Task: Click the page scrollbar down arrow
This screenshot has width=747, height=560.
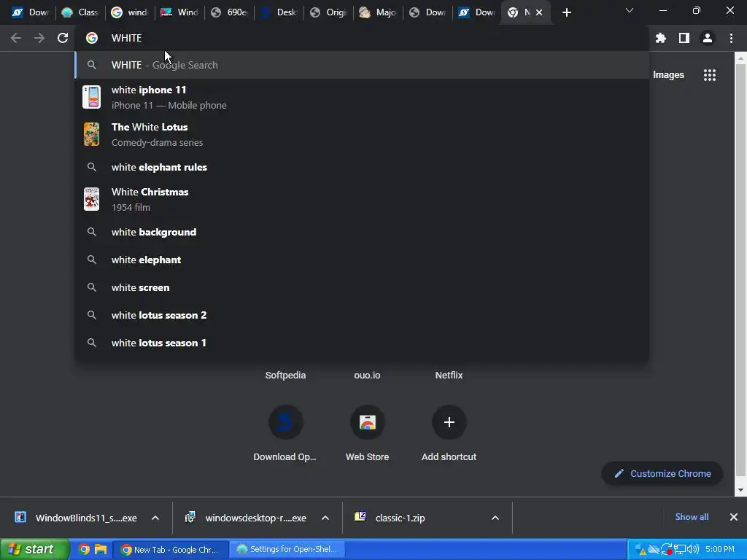Action: 741,490
